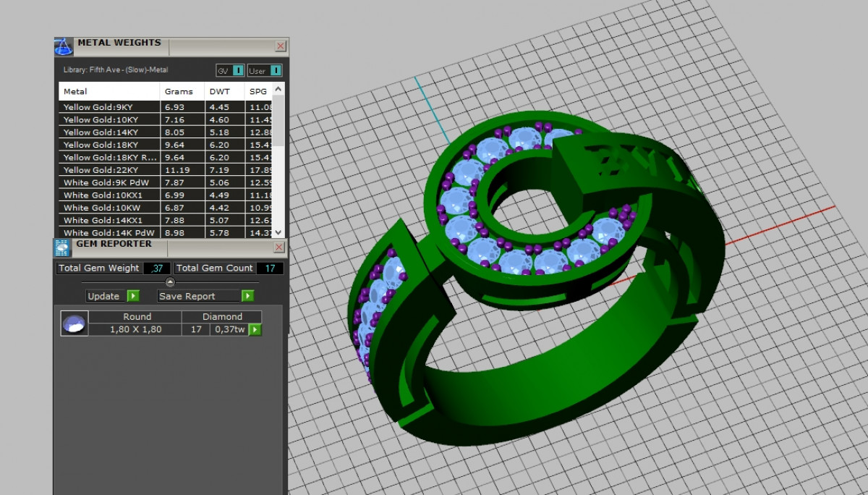Click the Grams column header
The width and height of the screenshot is (868, 495).
point(179,92)
